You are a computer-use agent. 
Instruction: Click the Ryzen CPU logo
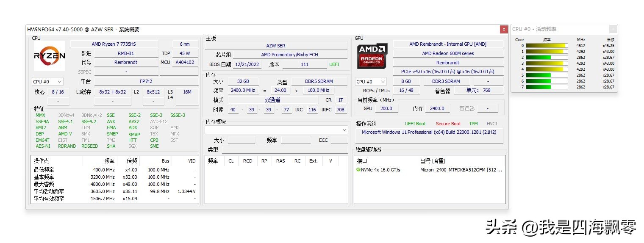(x=50, y=56)
